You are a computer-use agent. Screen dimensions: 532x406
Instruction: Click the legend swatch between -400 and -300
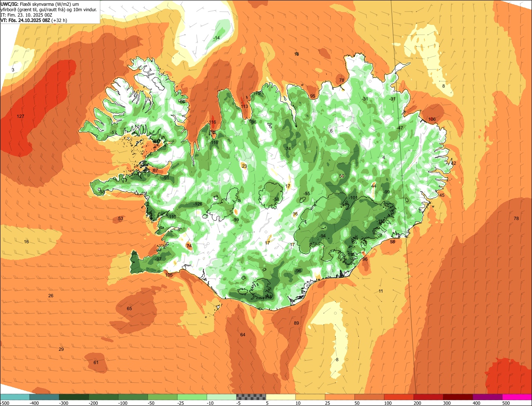click(x=44, y=397)
